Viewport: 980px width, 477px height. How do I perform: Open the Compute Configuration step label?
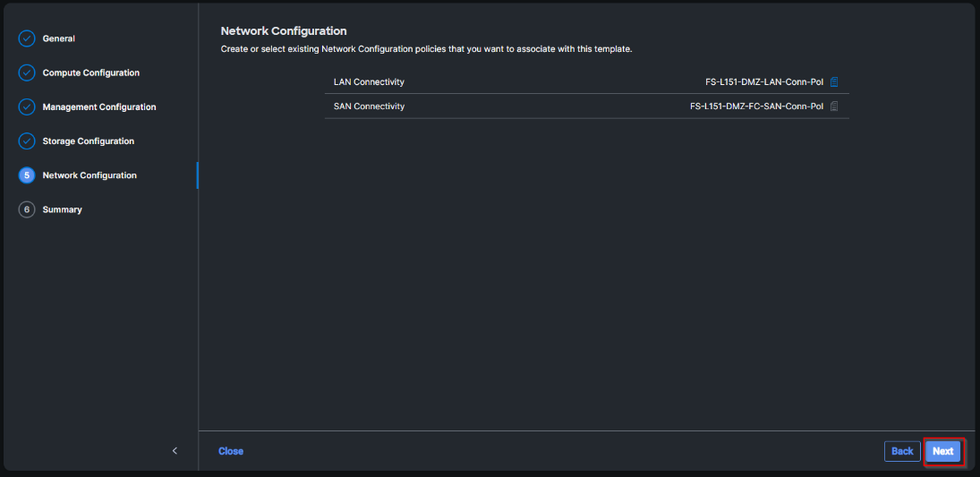coord(91,72)
